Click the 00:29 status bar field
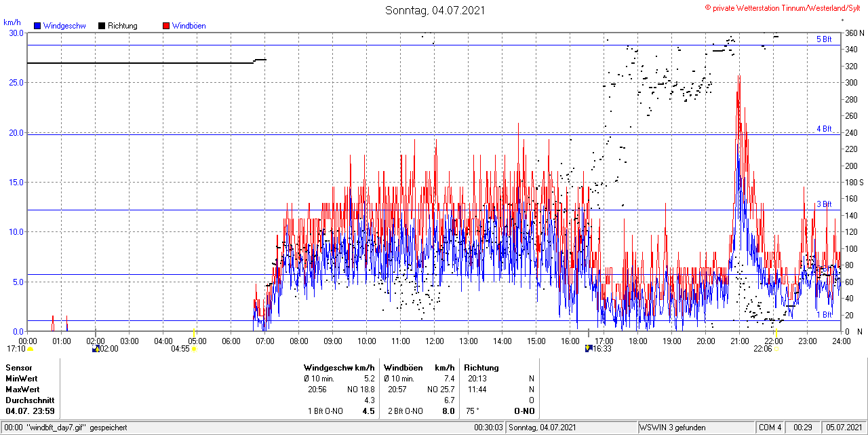 (804, 428)
